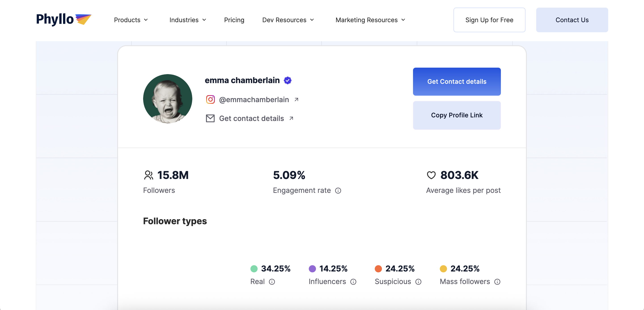Go to the Pricing page

pos(234,20)
